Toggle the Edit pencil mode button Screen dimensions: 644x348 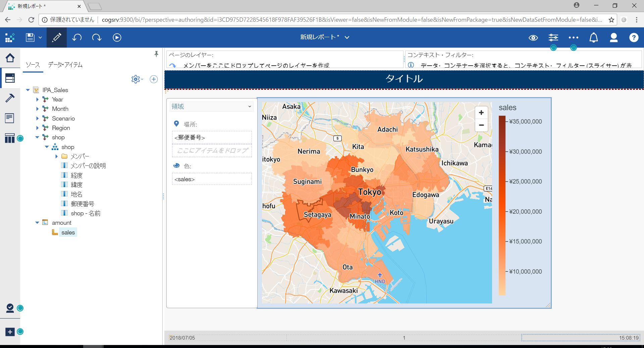point(56,38)
